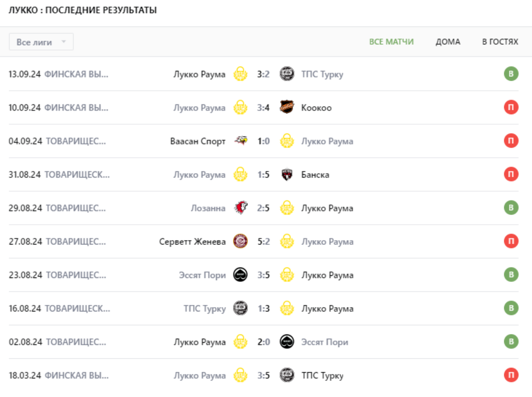532x397 pixels.
Task: Click the Ваасан Спорт team logo
Action: tap(240, 141)
